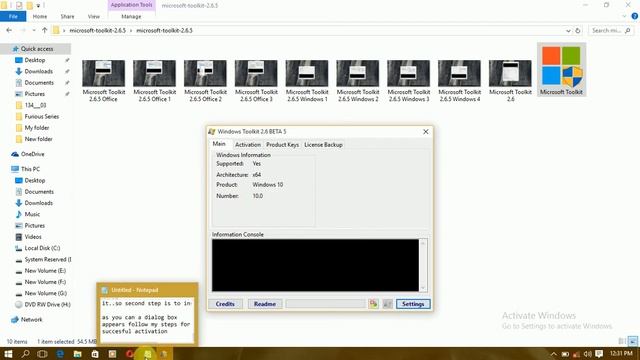
Task: Open File Explorer from taskbar
Action: [x=78, y=353]
